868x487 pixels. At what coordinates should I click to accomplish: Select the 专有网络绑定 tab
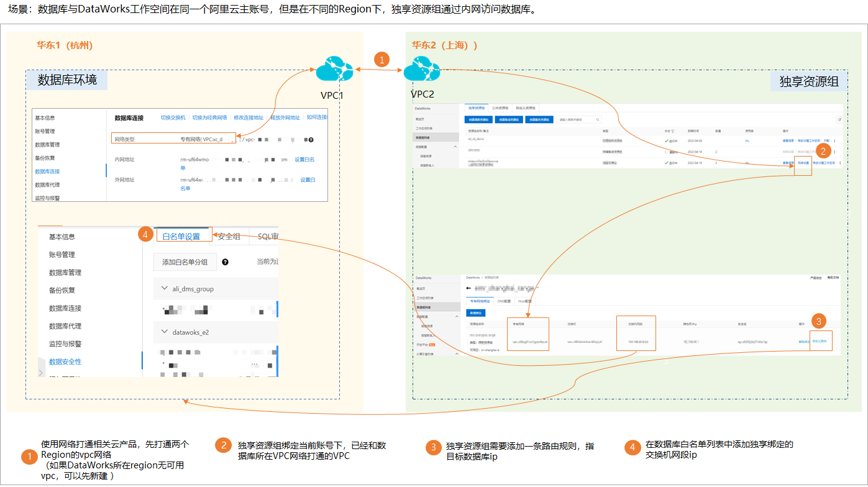tap(480, 301)
